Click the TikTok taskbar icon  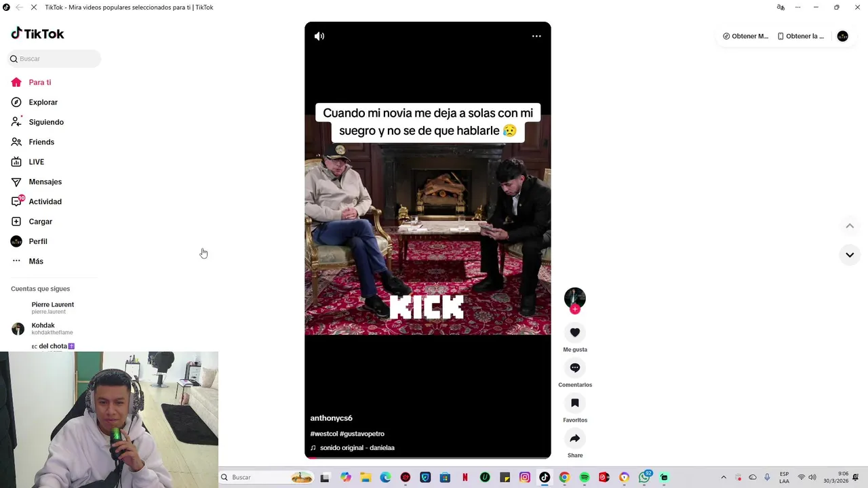(545, 478)
